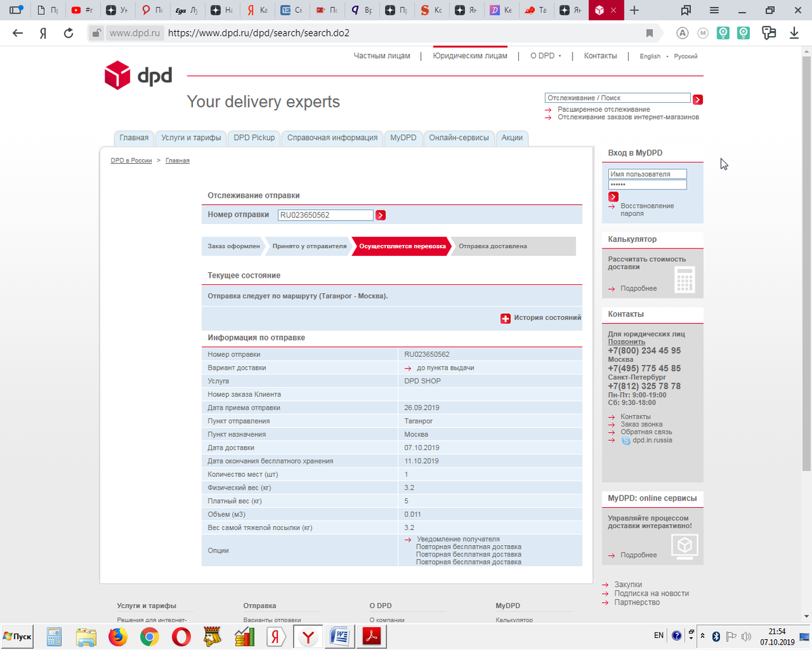Screen dimensions: 812x650
Task: Select the Справочная информация tab
Action: [332, 137]
